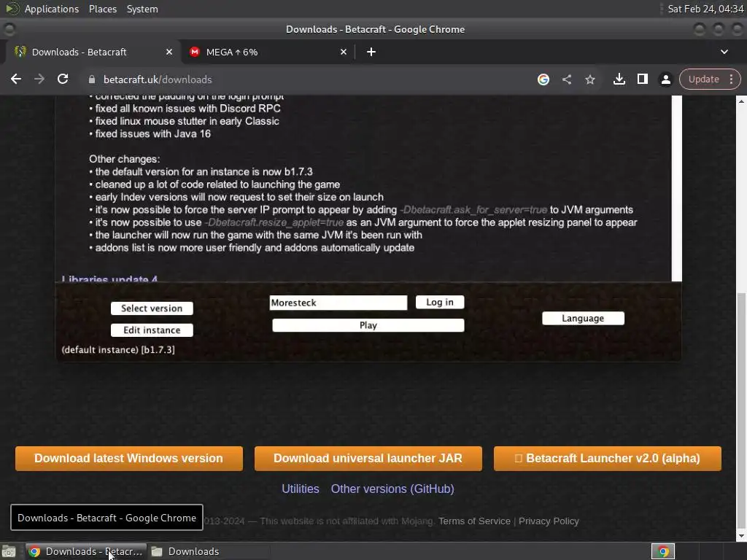Image resolution: width=747 pixels, height=560 pixels.
Task: Click the Moresteck username field
Action: pos(338,303)
